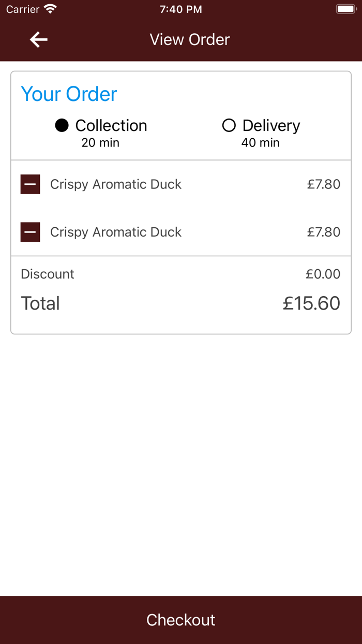Tap the Collection option label
Viewport: 362px width, 644px height.
pyautogui.click(x=111, y=125)
